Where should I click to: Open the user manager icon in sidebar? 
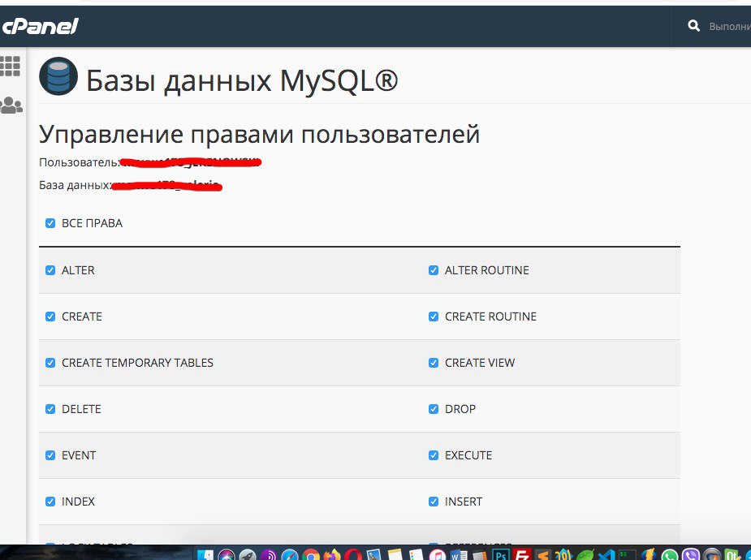11,105
